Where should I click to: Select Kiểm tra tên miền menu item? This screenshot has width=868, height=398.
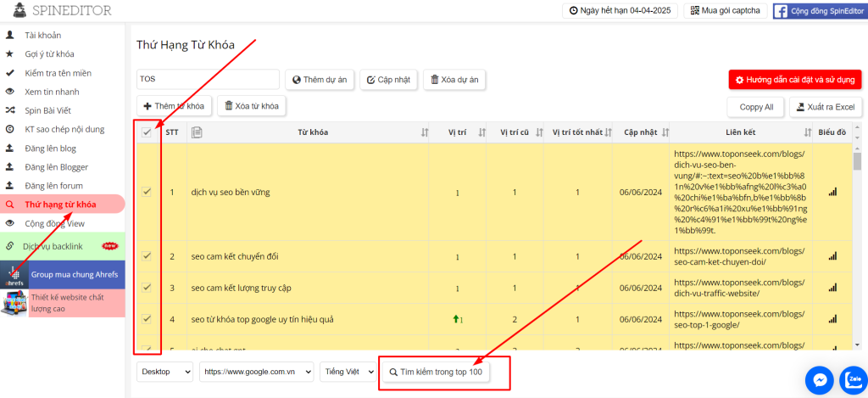point(58,73)
